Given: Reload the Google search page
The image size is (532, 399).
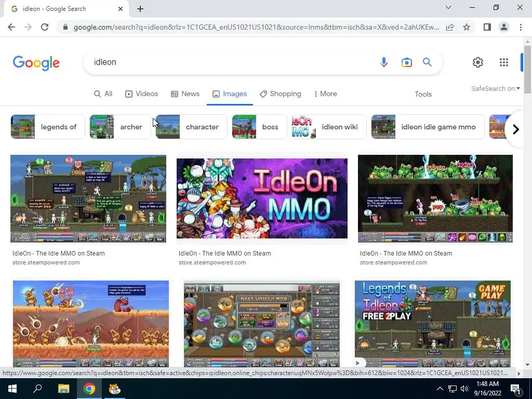Looking at the screenshot, I should point(45,27).
